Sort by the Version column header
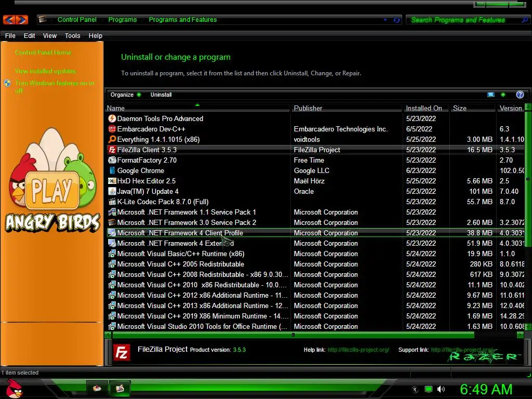 click(x=511, y=108)
